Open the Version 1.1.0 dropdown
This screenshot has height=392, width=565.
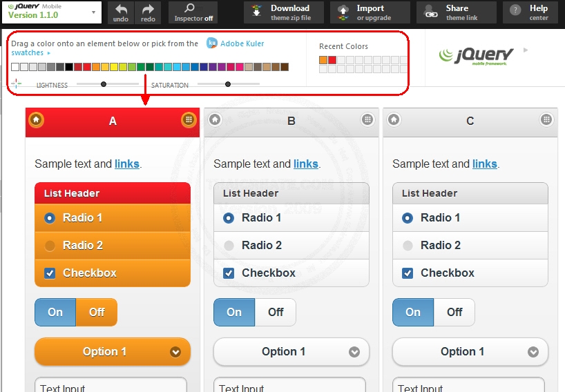click(x=52, y=12)
